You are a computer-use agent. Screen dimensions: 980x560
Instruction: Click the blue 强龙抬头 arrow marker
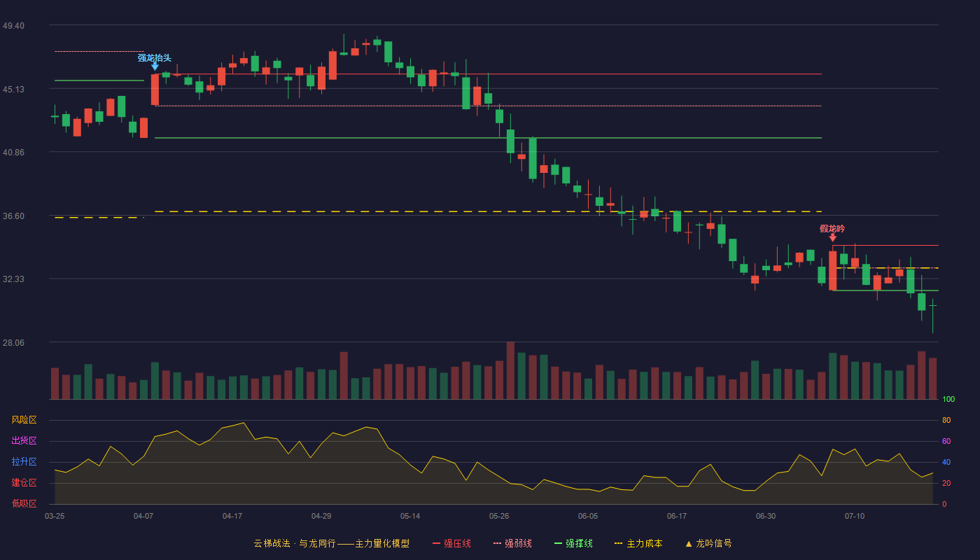point(155,66)
